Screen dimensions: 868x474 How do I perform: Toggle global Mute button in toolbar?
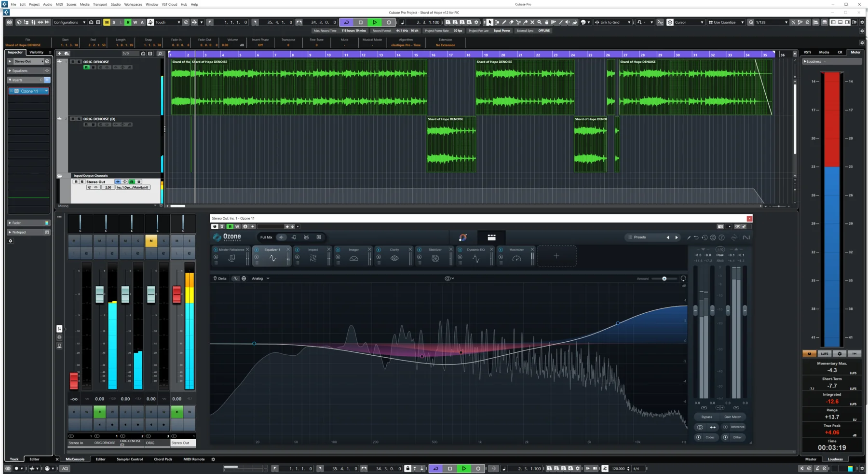(x=107, y=22)
